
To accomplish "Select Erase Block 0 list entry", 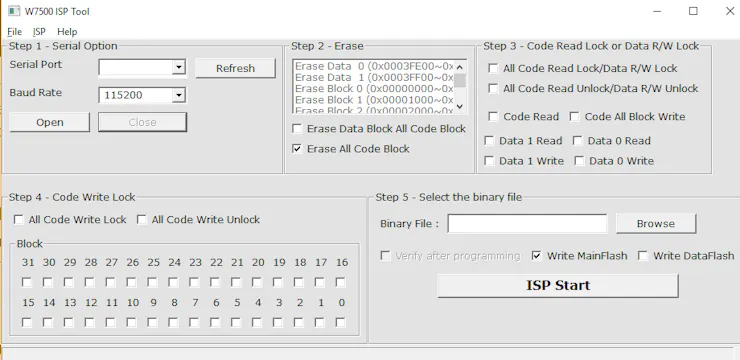I will [x=374, y=89].
